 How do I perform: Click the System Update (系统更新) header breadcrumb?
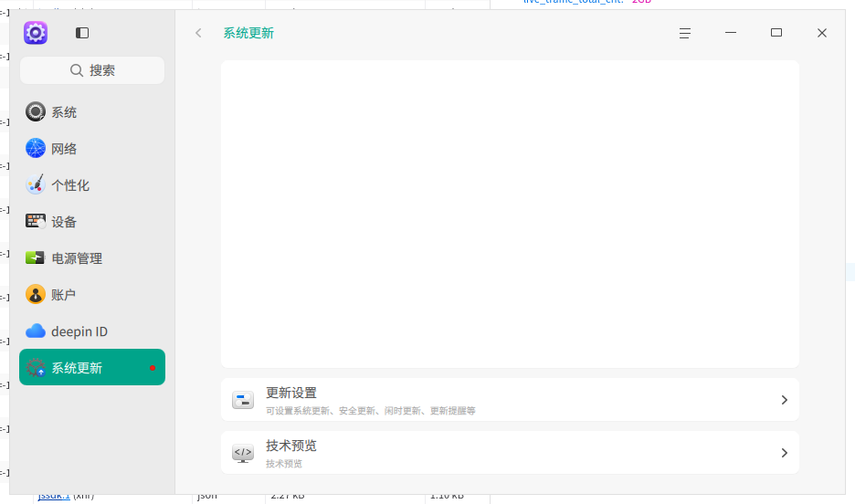248,33
